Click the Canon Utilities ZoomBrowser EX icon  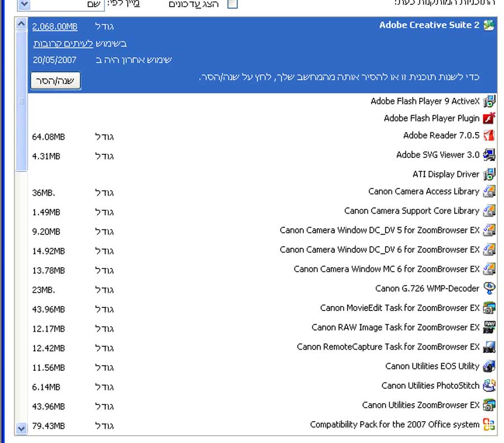pos(489,405)
